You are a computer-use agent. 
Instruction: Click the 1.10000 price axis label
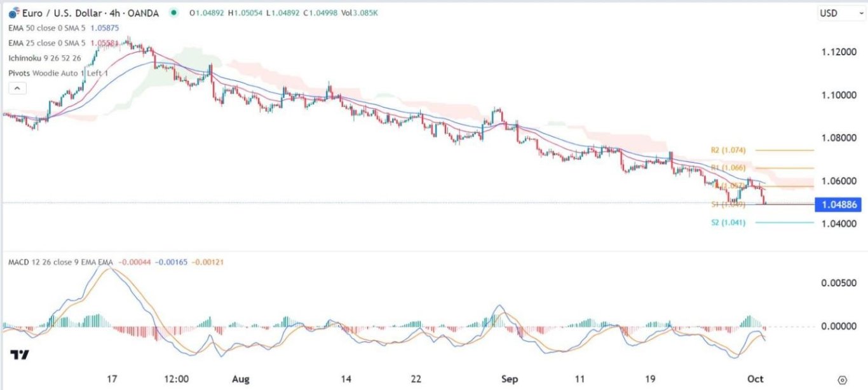tap(841, 95)
